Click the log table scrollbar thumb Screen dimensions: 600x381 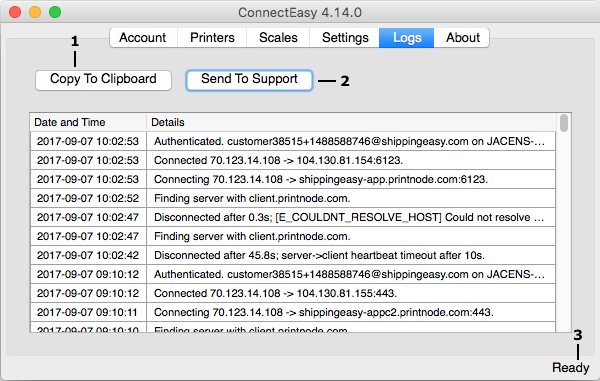tap(564, 123)
